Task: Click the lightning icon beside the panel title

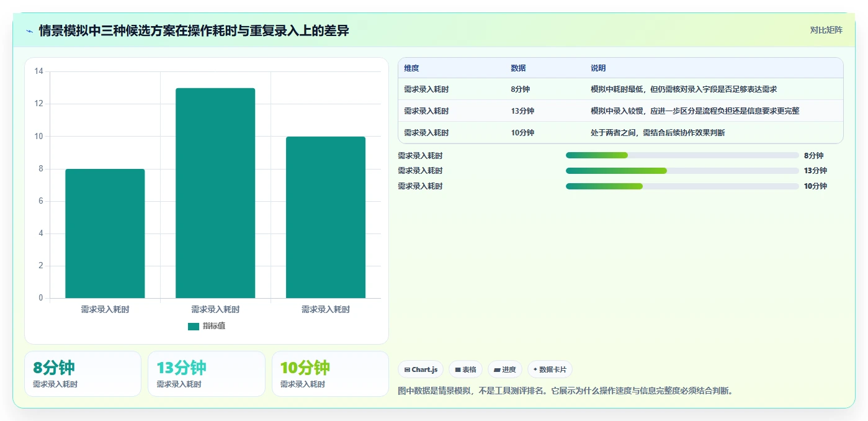Action: pyautogui.click(x=29, y=31)
